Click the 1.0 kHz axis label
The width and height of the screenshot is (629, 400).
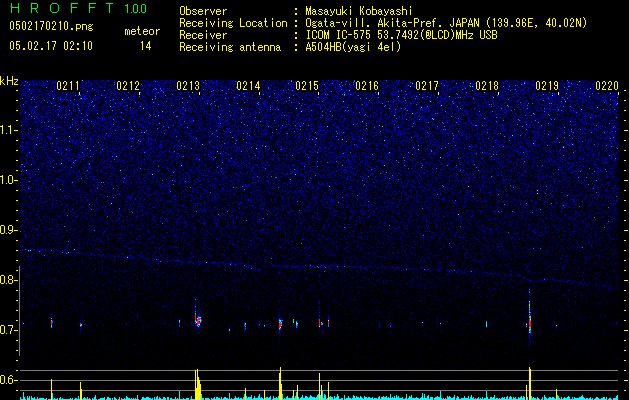8,180
